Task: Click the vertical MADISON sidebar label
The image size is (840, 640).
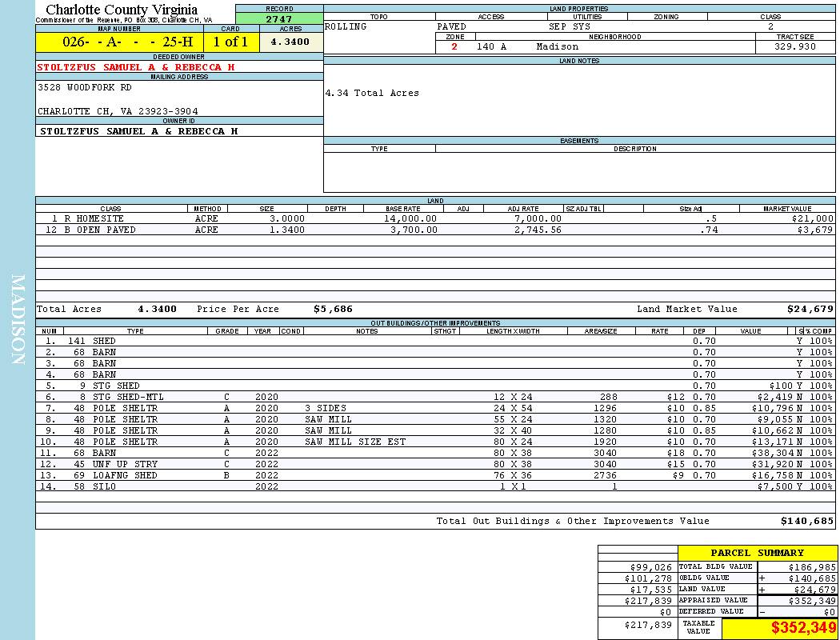Action: 18,320
